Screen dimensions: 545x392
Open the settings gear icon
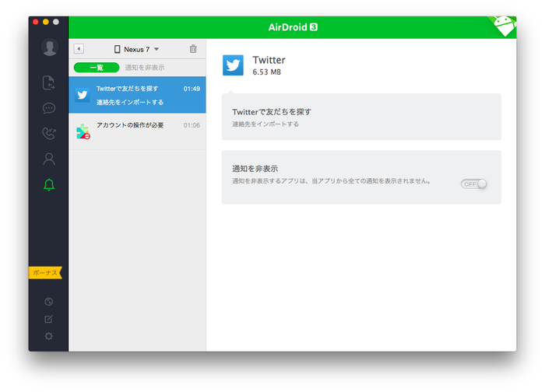point(48,336)
